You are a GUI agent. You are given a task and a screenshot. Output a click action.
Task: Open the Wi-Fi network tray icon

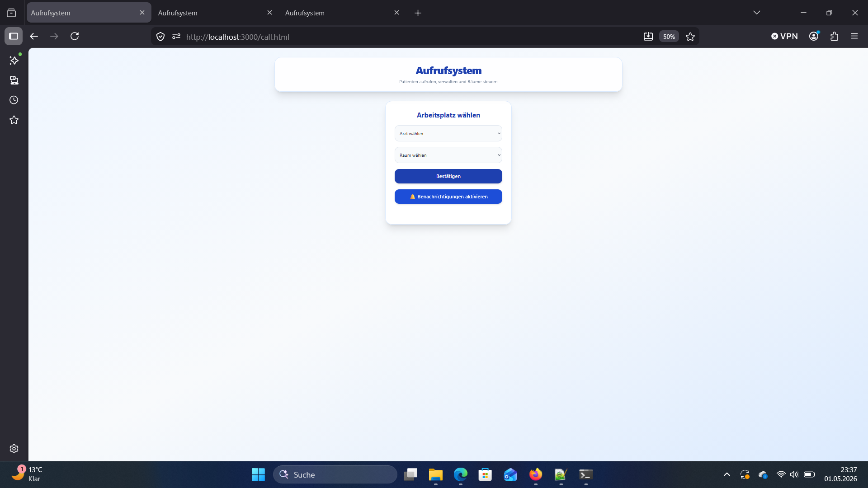point(781,474)
